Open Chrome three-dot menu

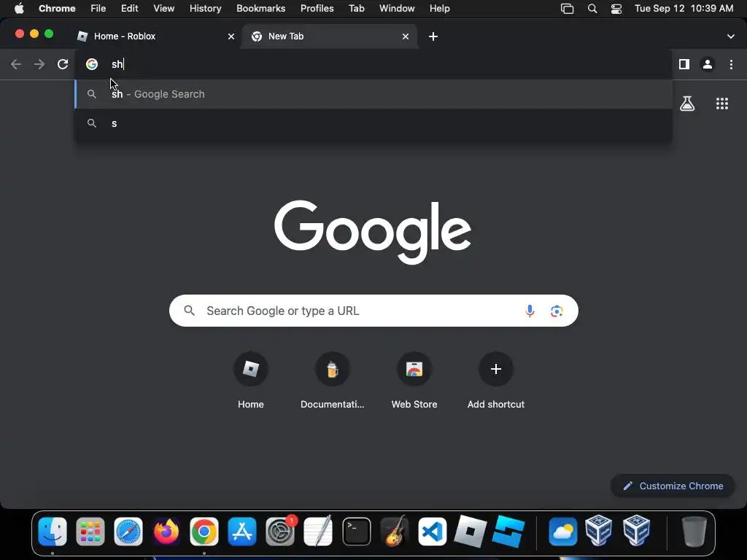tap(731, 64)
